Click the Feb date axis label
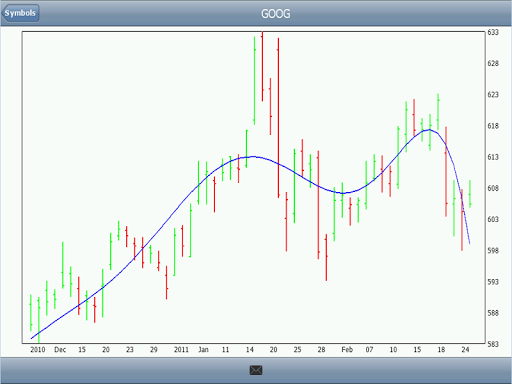512x384 pixels. (347, 350)
